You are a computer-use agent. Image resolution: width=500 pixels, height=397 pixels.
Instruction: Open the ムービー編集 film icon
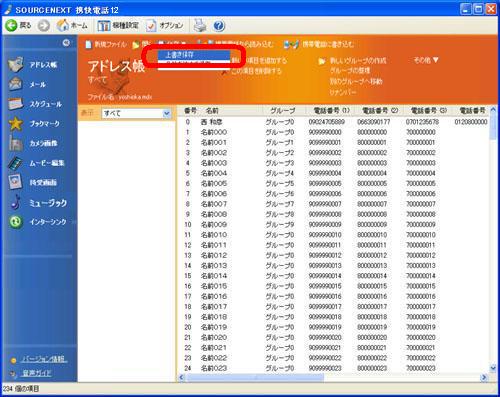tap(16, 163)
